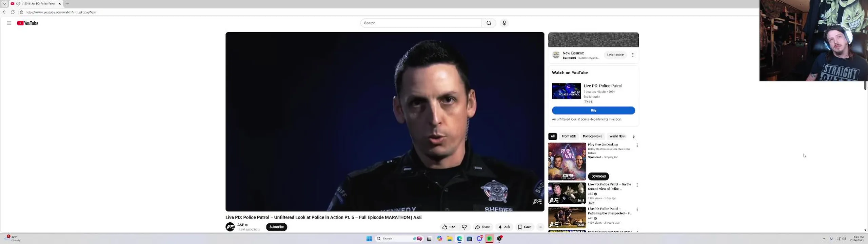Click the Play Free On Desktop ad thumbnail

coord(567,161)
